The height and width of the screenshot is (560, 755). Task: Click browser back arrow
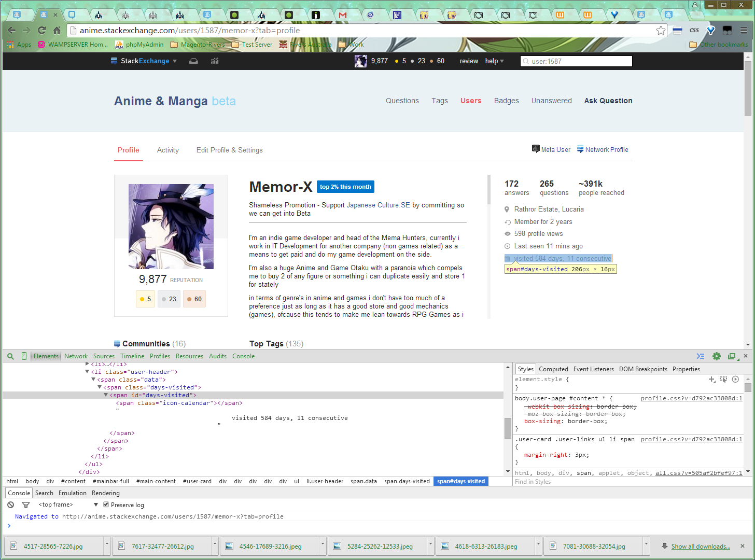[12, 31]
